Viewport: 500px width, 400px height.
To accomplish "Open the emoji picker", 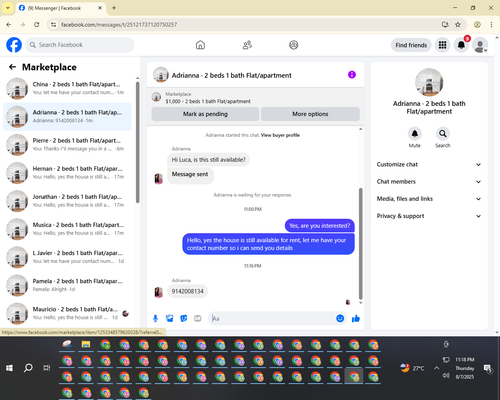I will pyautogui.click(x=340, y=318).
